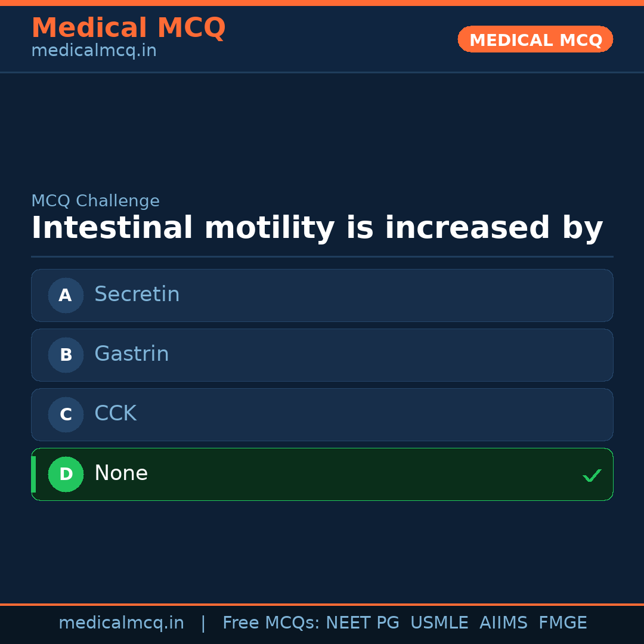Click NEET PG in the footer
This screenshot has width=644, height=644.
tap(363, 623)
